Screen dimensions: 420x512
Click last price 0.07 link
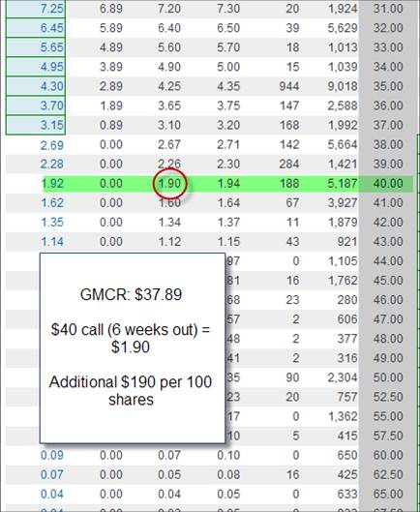click(x=51, y=474)
